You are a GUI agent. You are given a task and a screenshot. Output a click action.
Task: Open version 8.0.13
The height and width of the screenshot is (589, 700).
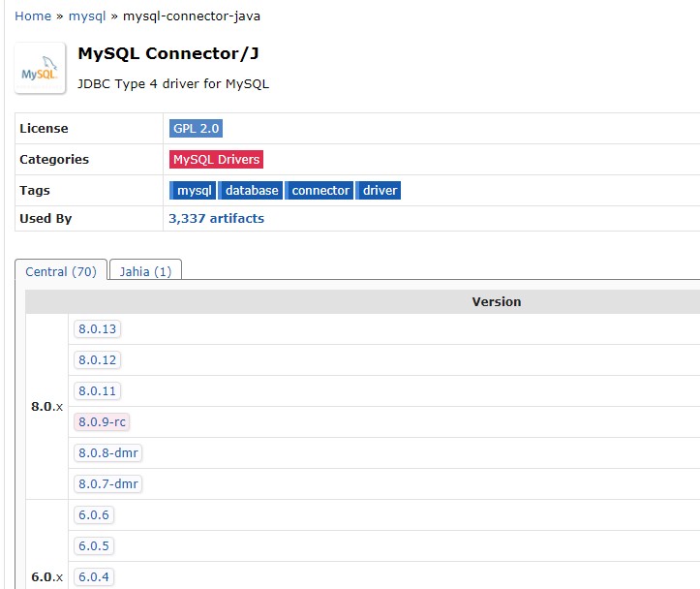pos(98,329)
